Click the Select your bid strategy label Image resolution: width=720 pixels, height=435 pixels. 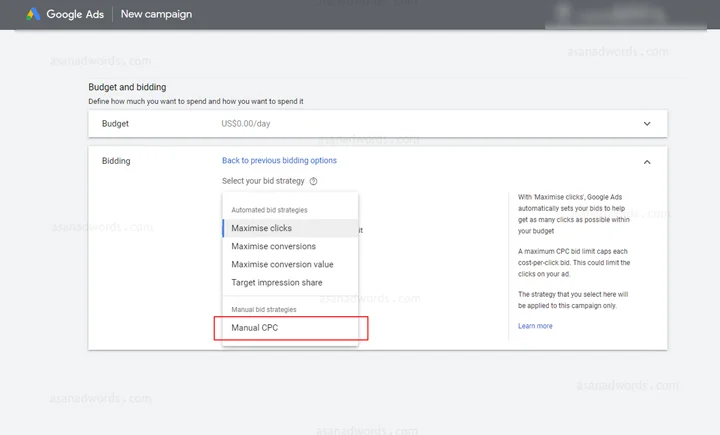[263, 181]
